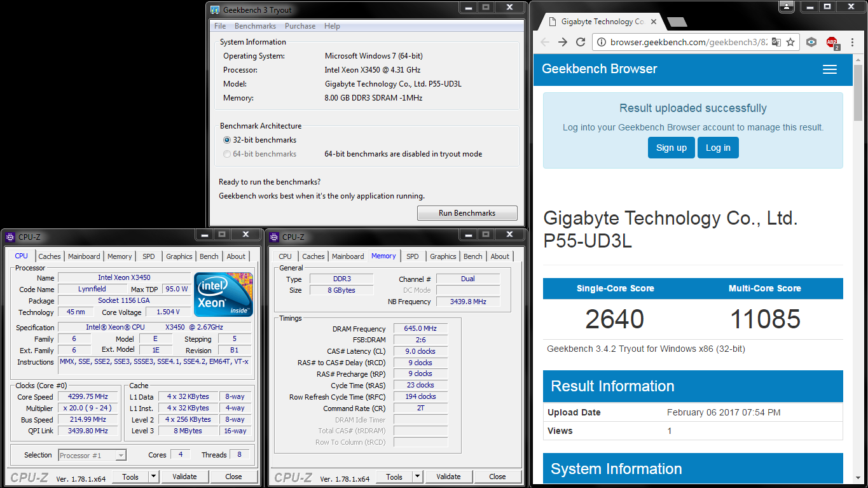
Task: Switch to Caches tab in left CPU-Z
Action: point(50,256)
